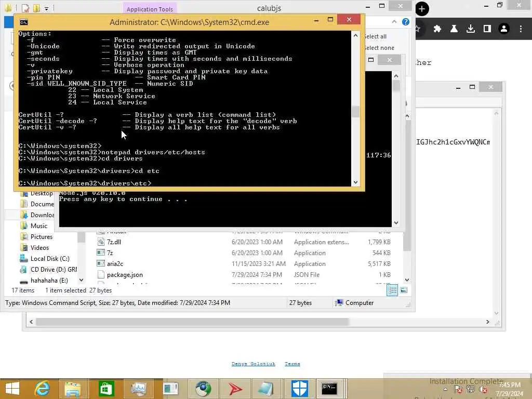Launch Internet Explorer from the taskbar
This screenshot has width=532, height=399.
42,389
